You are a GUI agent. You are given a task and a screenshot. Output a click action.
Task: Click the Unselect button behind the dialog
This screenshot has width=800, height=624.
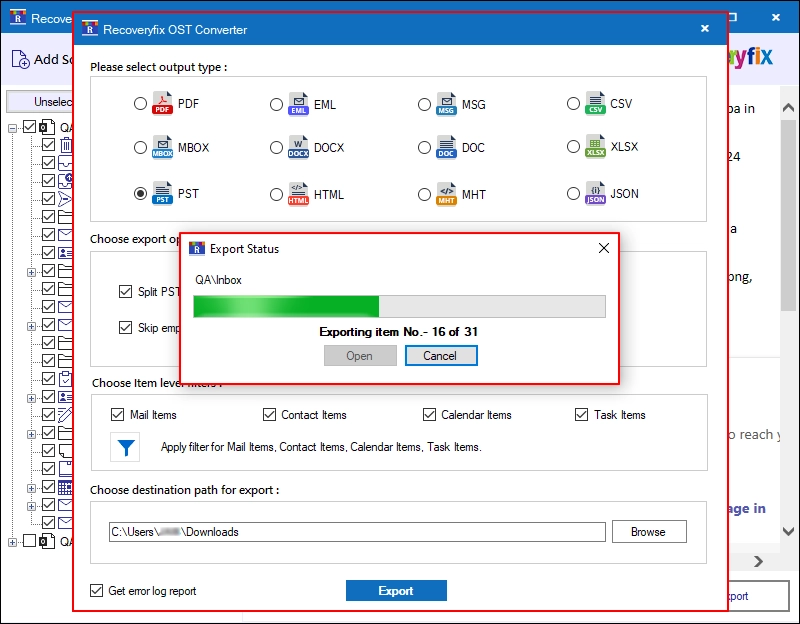point(40,102)
